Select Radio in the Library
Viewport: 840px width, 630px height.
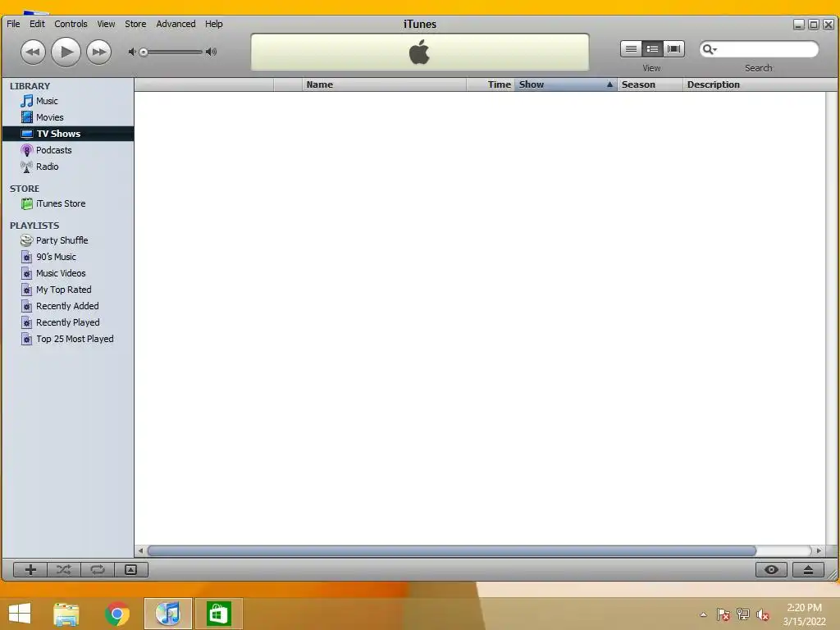tap(68, 167)
